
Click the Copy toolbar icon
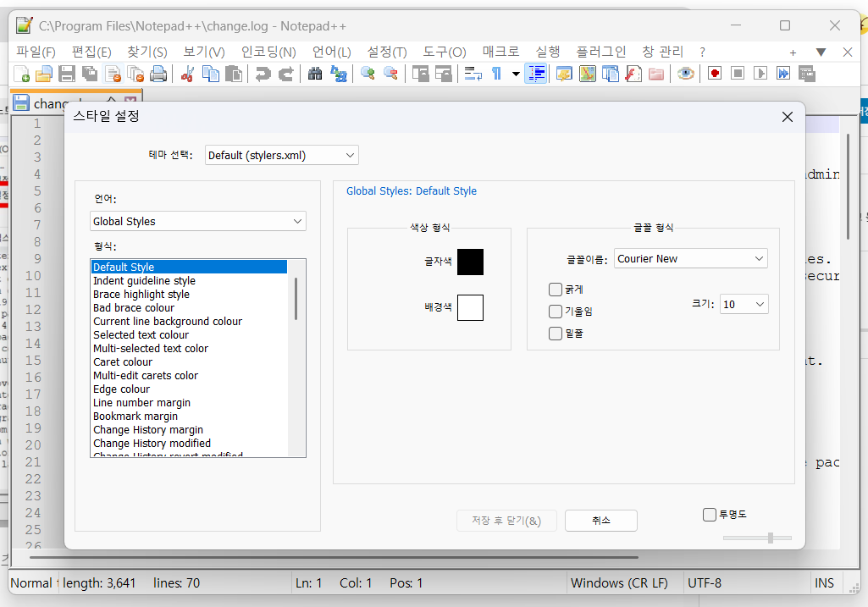[x=210, y=74]
